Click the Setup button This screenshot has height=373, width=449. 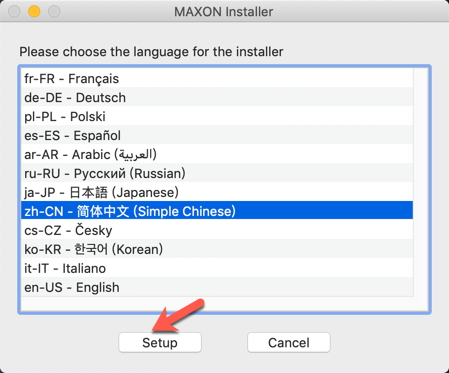pos(160,342)
